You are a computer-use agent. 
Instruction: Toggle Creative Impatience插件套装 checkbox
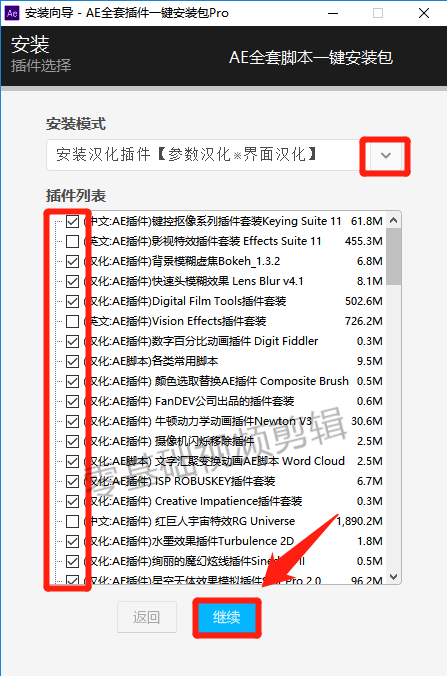72,501
